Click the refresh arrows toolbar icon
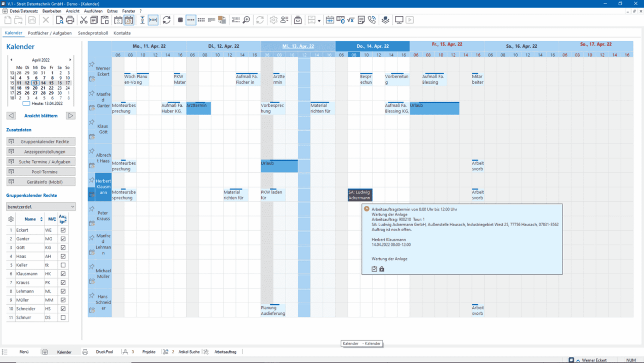The image size is (644, 363). coord(167,20)
